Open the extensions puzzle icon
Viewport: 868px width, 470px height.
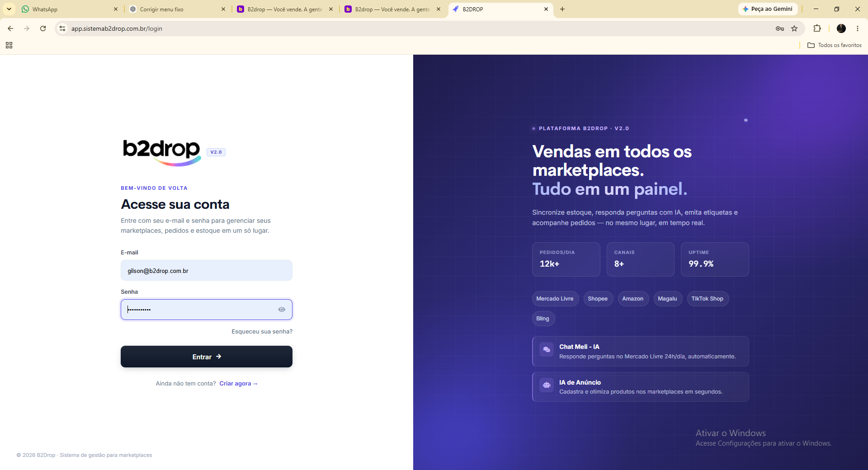(817, 28)
